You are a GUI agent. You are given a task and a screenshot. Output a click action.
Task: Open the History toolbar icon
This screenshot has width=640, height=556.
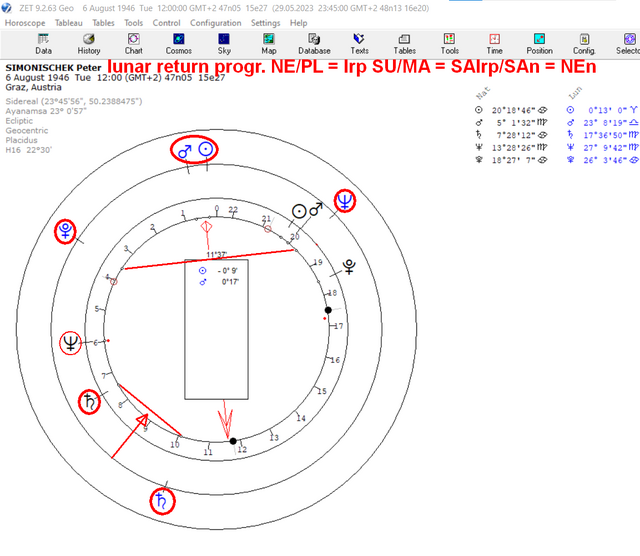click(89, 44)
